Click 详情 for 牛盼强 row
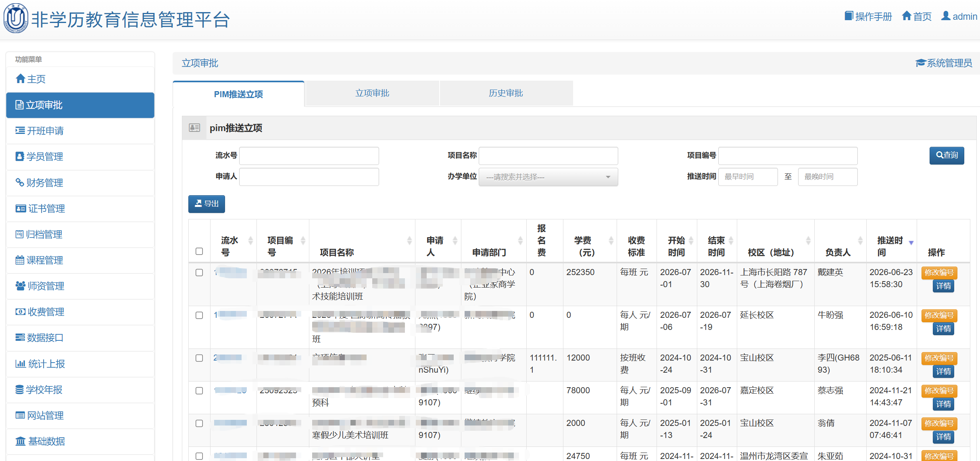Screen dimensions: 980x461 [943, 329]
